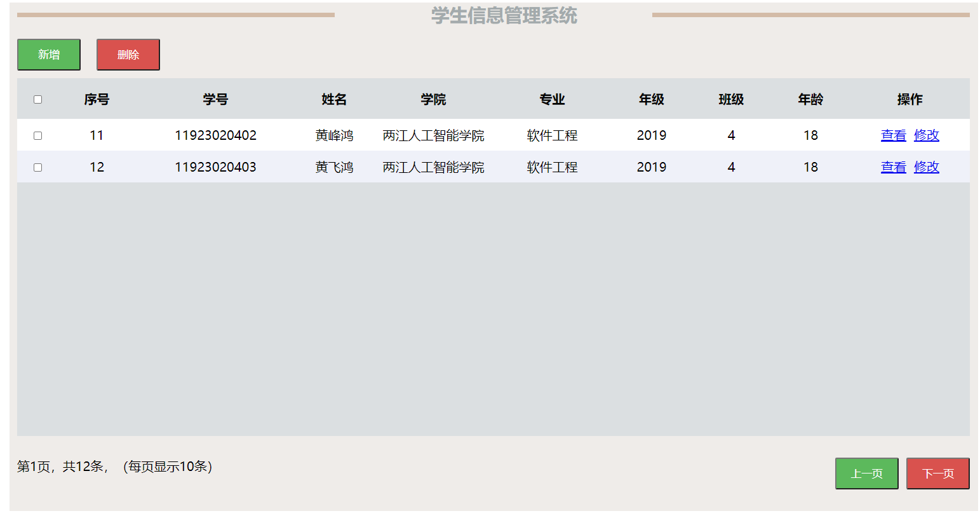Screen dimensions: 980x518
Task: Go to previous page with 上一页 button
Action: pos(866,473)
